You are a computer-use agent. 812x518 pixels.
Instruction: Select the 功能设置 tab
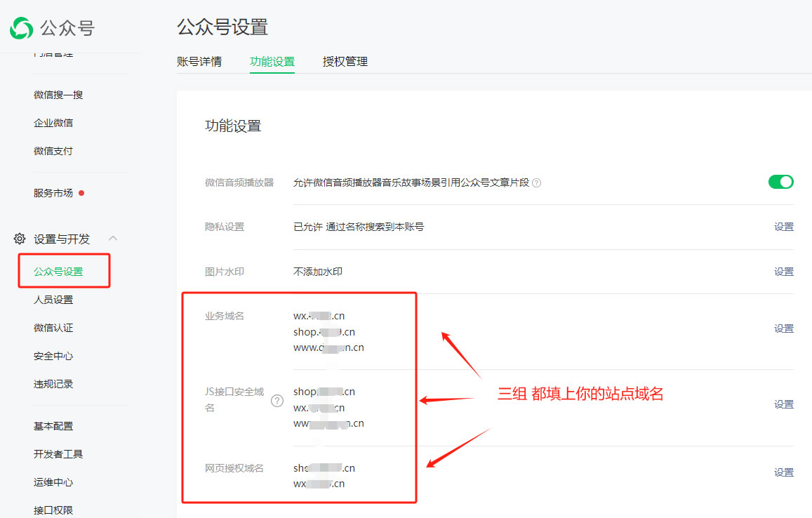(272, 62)
